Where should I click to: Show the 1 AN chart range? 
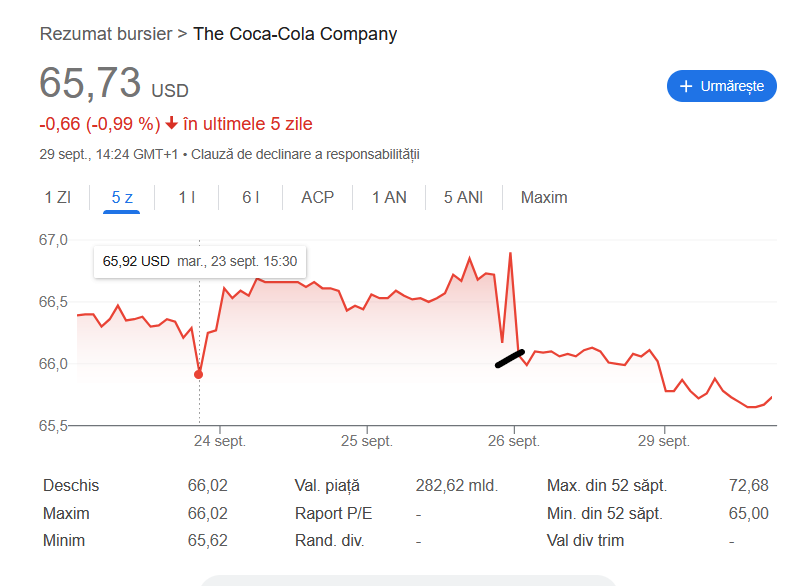point(389,198)
